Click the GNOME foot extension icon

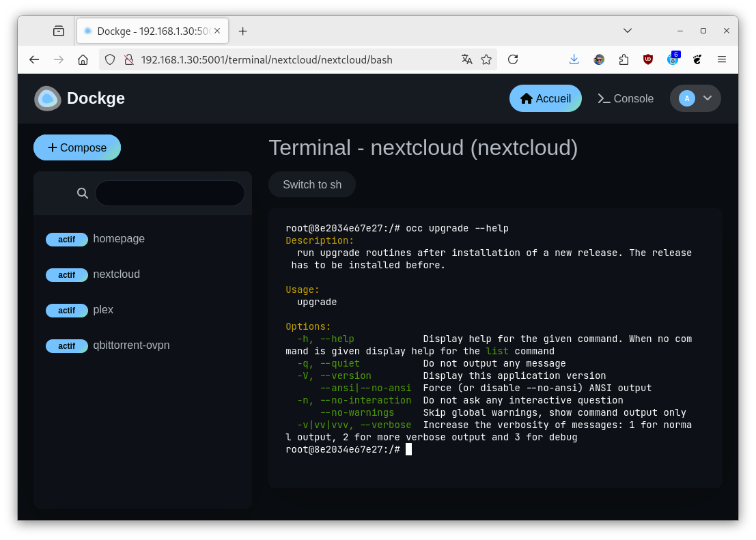pos(697,59)
